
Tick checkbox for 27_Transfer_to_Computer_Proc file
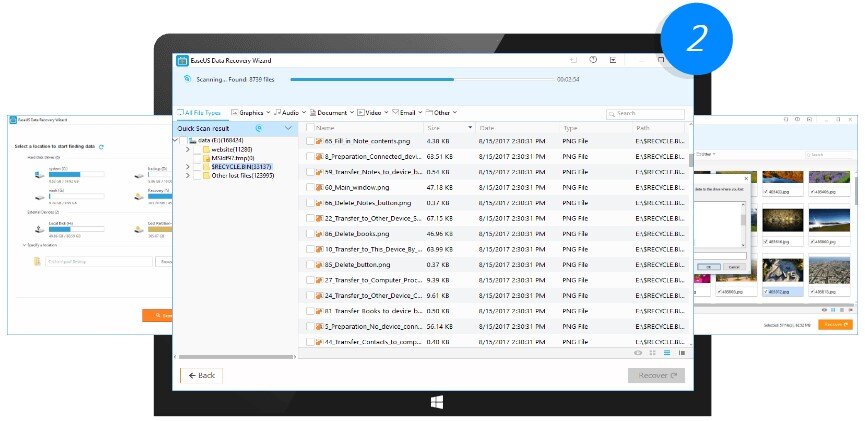310,280
